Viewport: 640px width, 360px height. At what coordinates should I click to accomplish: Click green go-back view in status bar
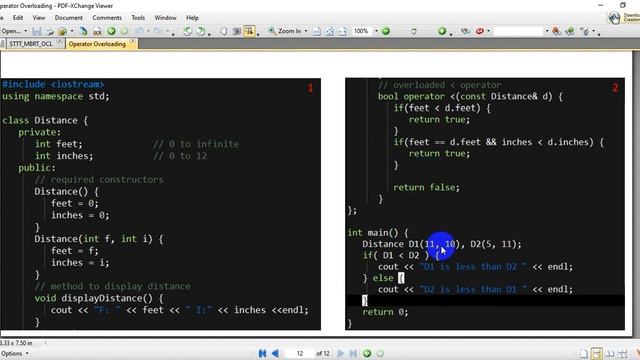point(367,353)
